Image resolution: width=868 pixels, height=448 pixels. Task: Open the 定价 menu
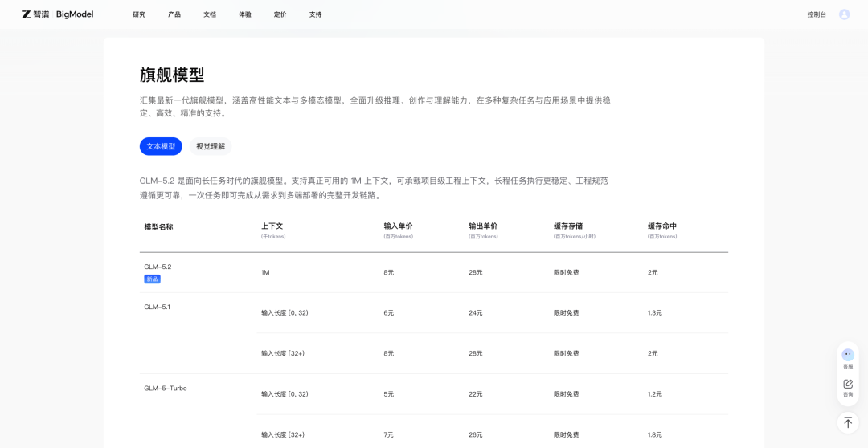click(280, 15)
